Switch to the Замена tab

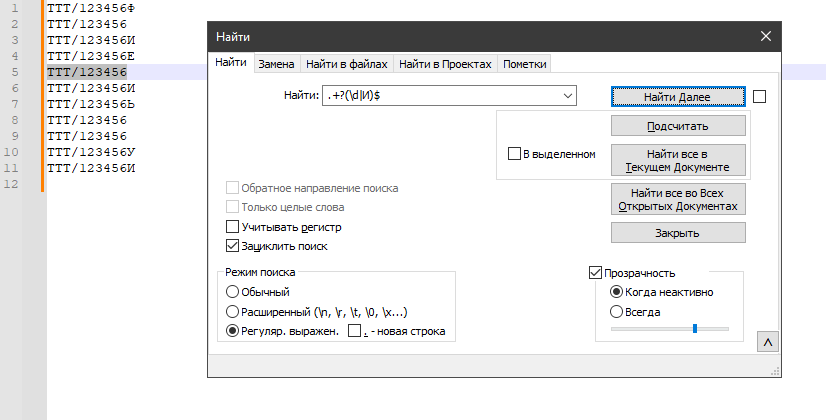click(x=276, y=64)
